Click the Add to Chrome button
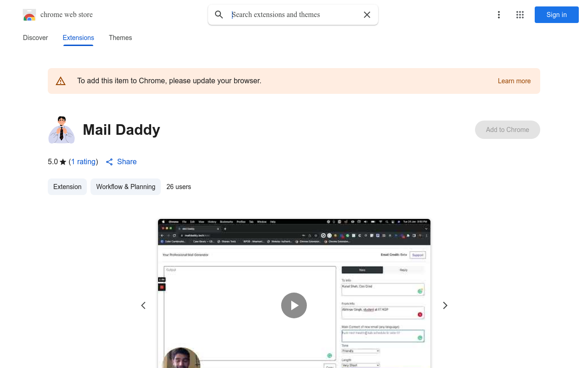Image resolution: width=588 pixels, height=368 pixels. click(508, 130)
